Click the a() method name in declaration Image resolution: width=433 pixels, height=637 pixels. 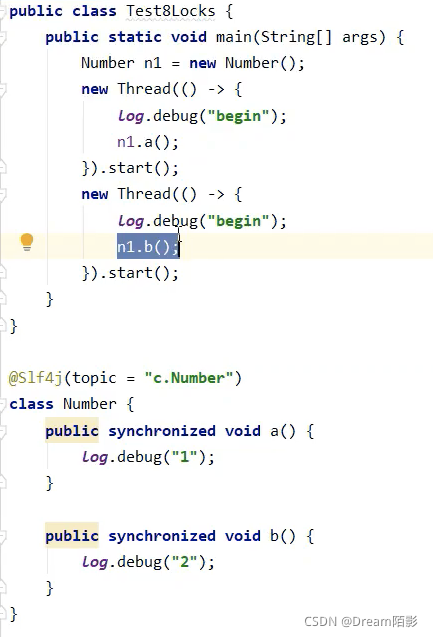(x=283, y=431)
